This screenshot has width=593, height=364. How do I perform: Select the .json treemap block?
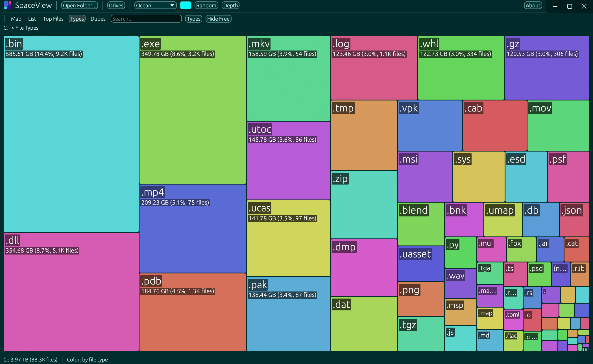pos(574,220)
